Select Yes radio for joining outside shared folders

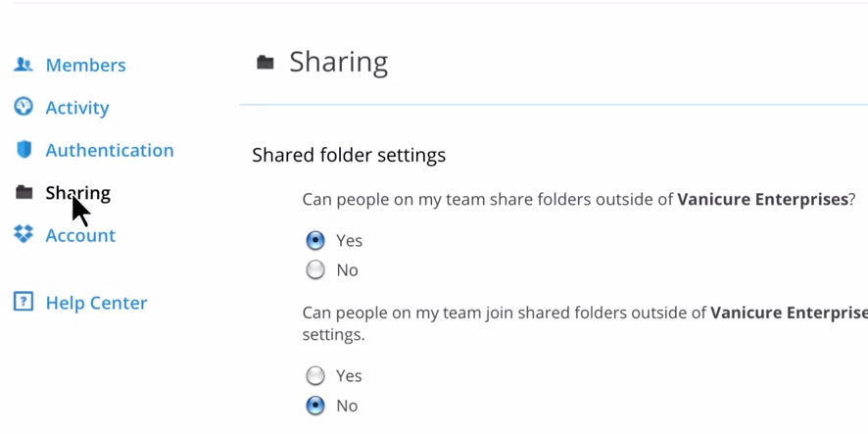(x=315, y=375)
